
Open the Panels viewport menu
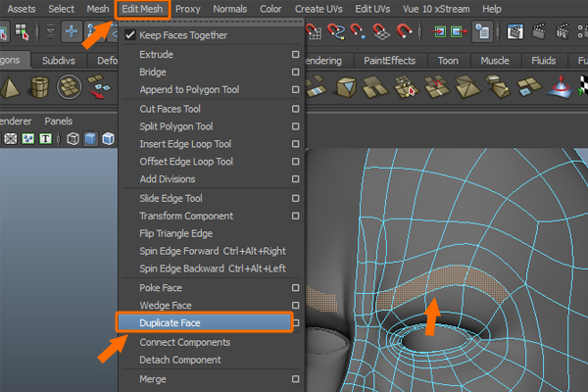pos(59,122)
